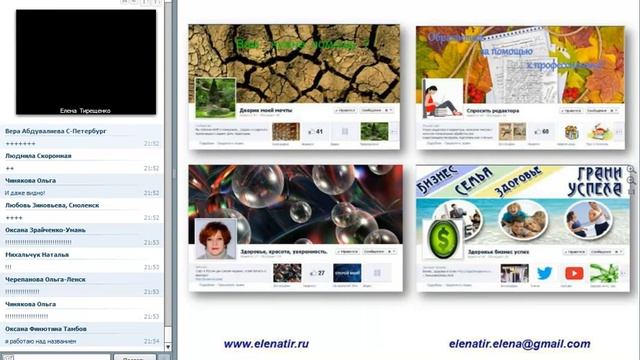The width and height of the screenshot is (640, 360).
Task: Click page title 'Дворик моей мечты'
Action: click(266, 110)
